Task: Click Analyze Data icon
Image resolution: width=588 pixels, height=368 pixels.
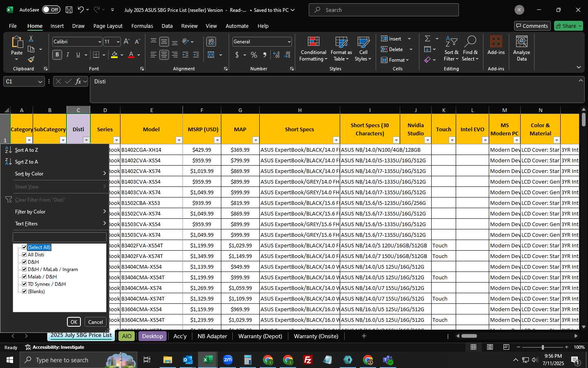Action: 521,49
